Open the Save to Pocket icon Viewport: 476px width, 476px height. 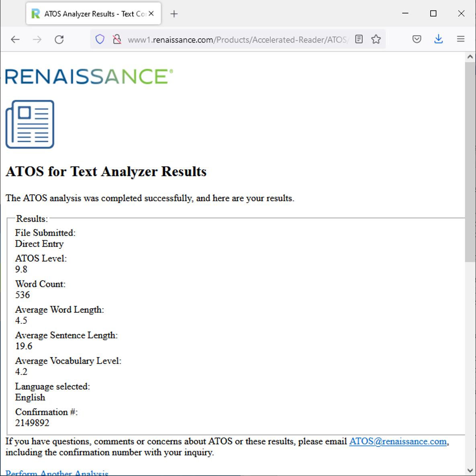click(417, 39)
